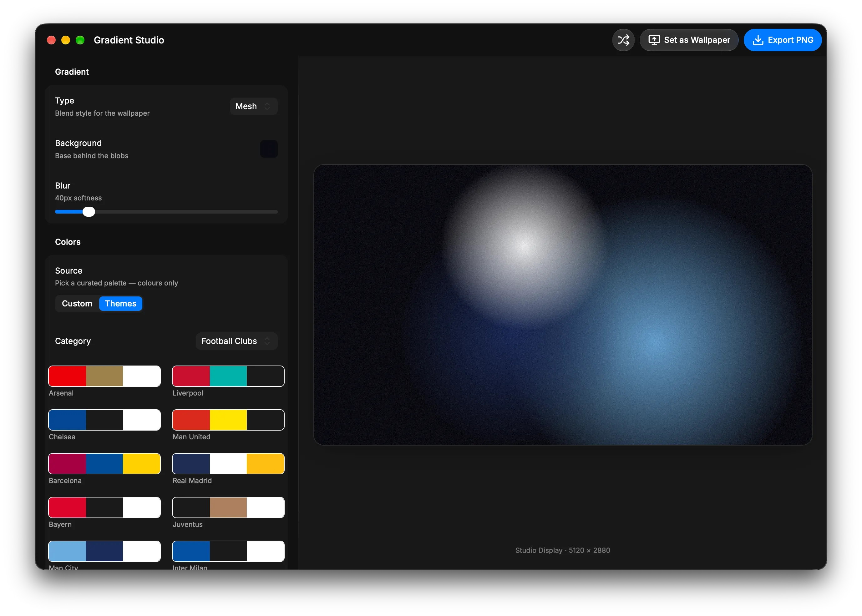Open the Background color swatch
The image size is (862, 616).
pos(269,149)
